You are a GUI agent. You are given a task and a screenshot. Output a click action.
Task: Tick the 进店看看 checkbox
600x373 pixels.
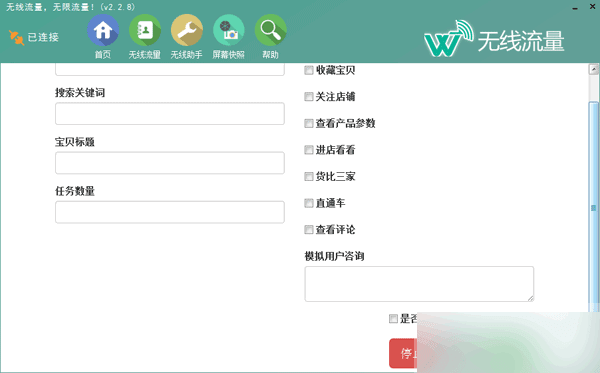[309, 150]
